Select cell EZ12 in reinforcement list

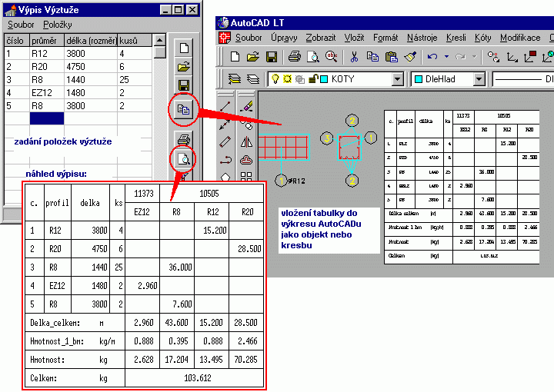tap(47, 93)
